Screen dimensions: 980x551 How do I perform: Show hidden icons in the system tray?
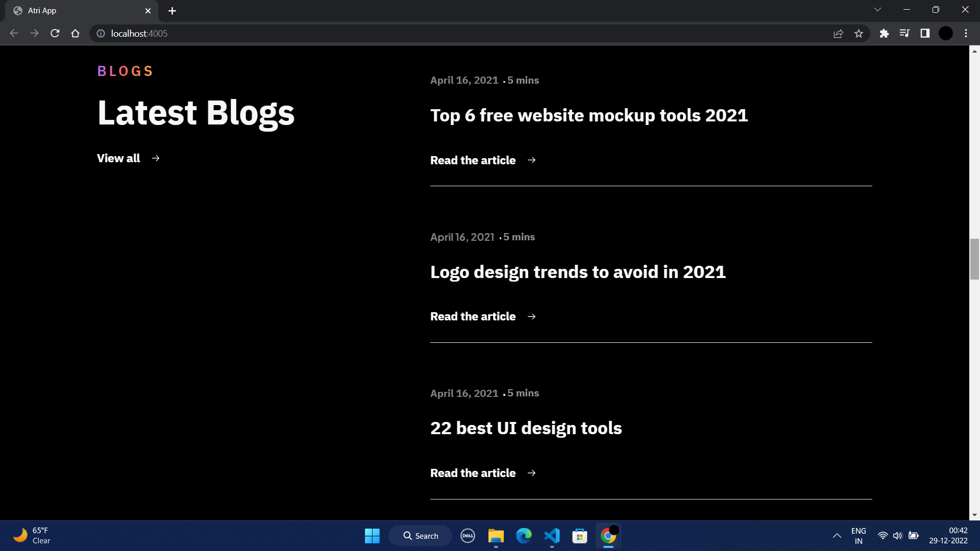coord(837,536)
